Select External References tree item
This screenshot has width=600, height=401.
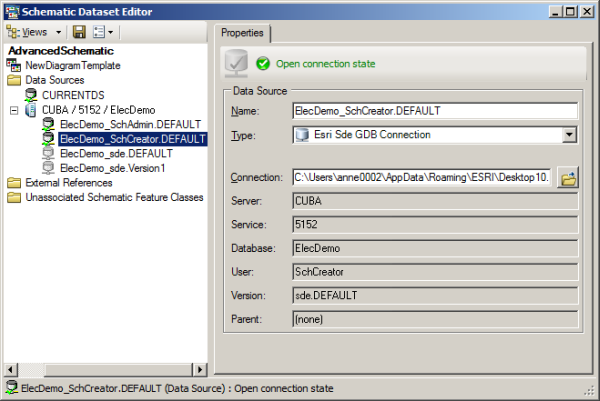coord(69,183)
